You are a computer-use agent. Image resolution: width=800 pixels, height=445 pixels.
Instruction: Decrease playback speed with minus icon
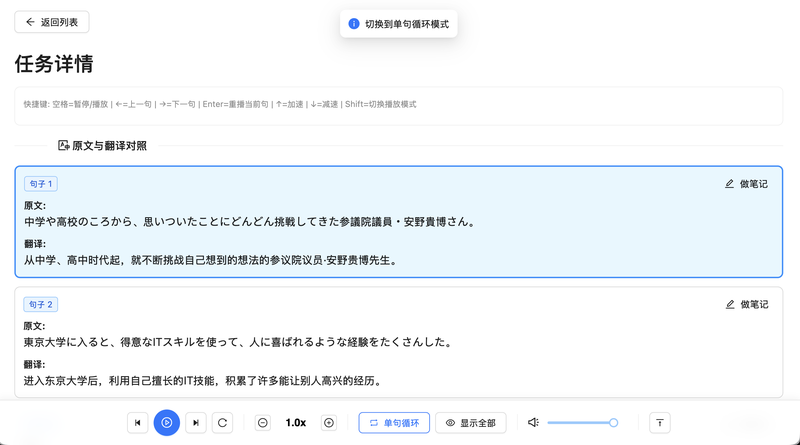point(263,423)
